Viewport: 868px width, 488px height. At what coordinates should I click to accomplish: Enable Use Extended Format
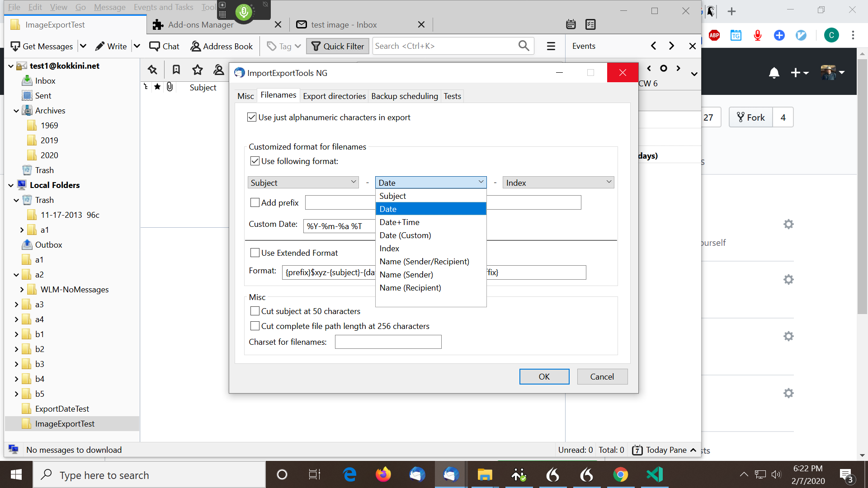tap(255, 253)
